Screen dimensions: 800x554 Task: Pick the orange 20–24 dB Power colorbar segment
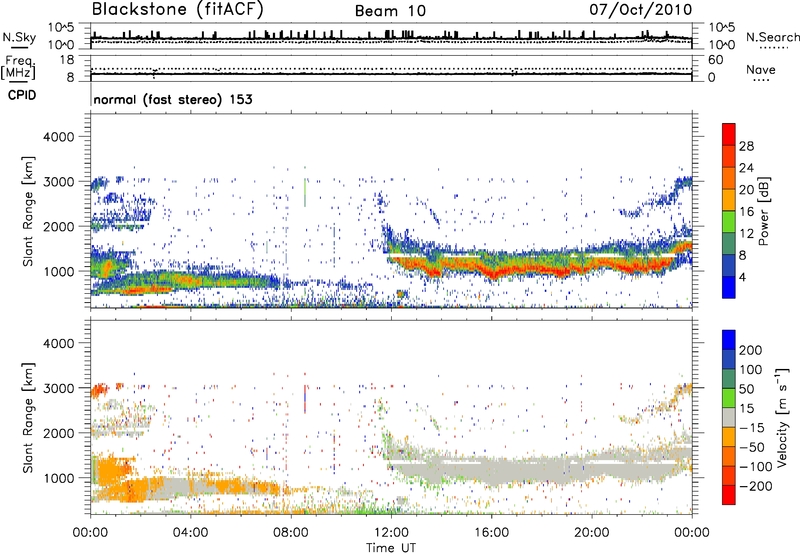pyautogui.click(x=729, y=179)
